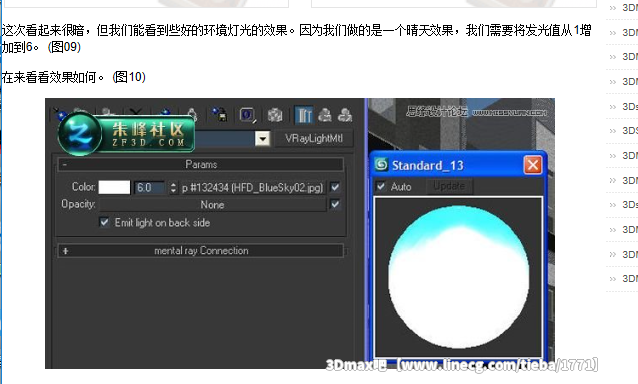The image size is (638, 384).
Task: Toggle the Auto checkbox in Standard_13 window
Action: 381,186
